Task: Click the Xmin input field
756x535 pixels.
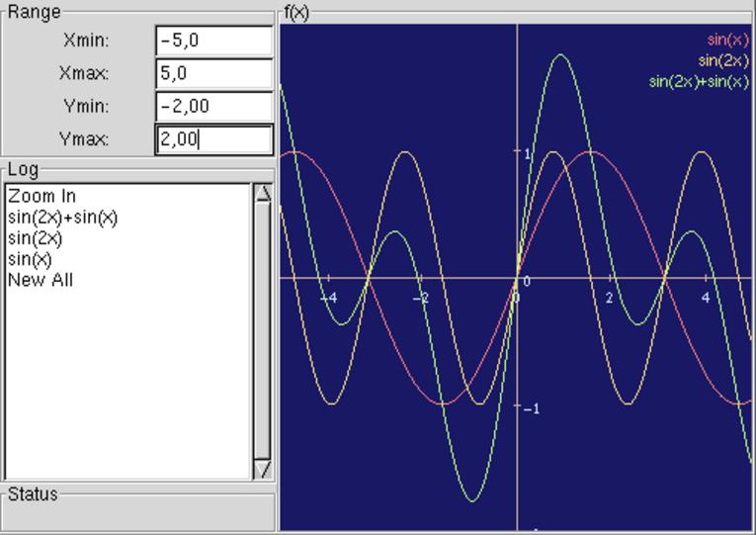Action: pyautogui.click(x=213, y=41)
